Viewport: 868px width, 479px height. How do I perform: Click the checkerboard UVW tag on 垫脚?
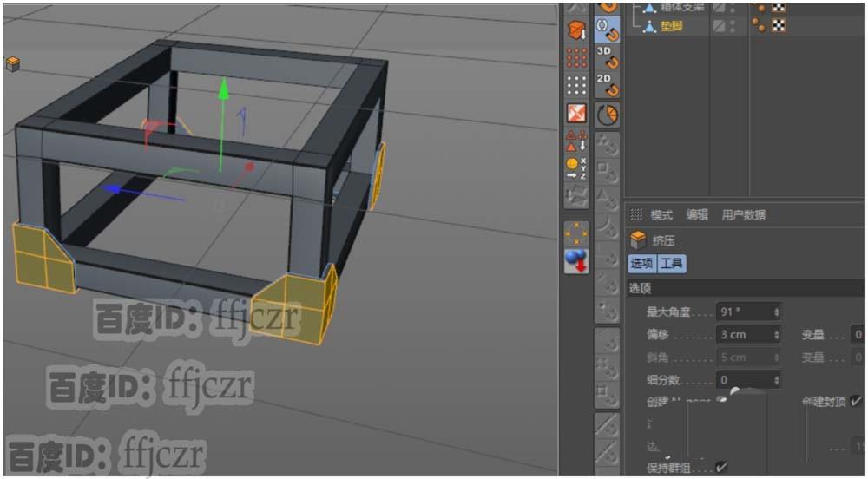point(779,25)
